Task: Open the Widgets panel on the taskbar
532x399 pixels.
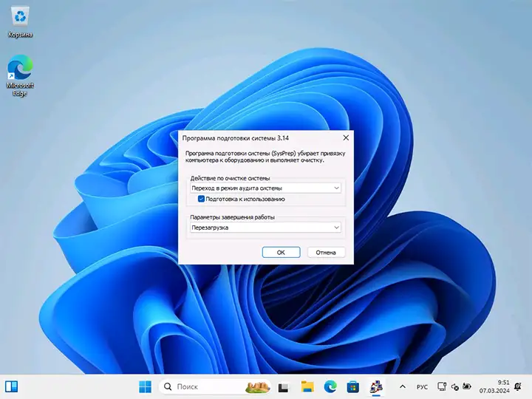Action: click(11, 386)
